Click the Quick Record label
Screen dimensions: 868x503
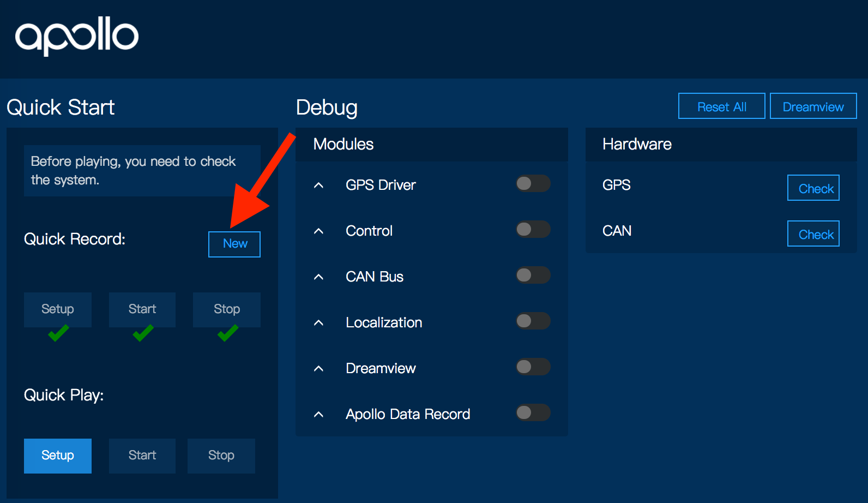pos(75,239)
